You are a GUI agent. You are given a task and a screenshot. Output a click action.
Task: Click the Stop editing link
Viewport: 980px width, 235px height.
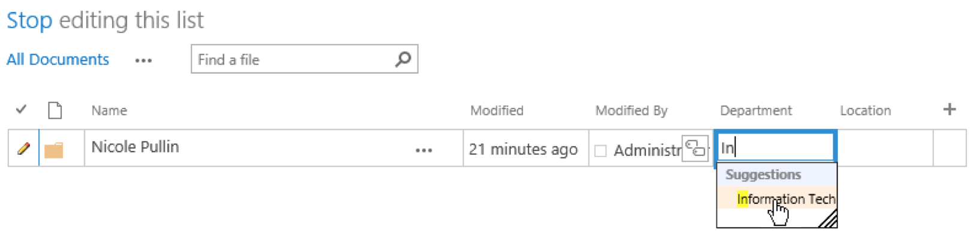(x=29, y=20)
